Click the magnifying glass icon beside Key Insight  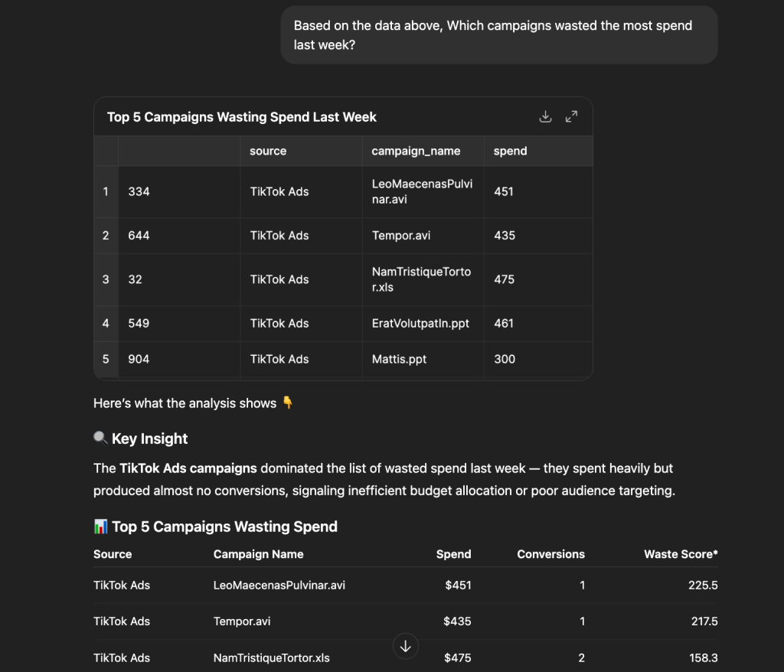pos(100,438)
